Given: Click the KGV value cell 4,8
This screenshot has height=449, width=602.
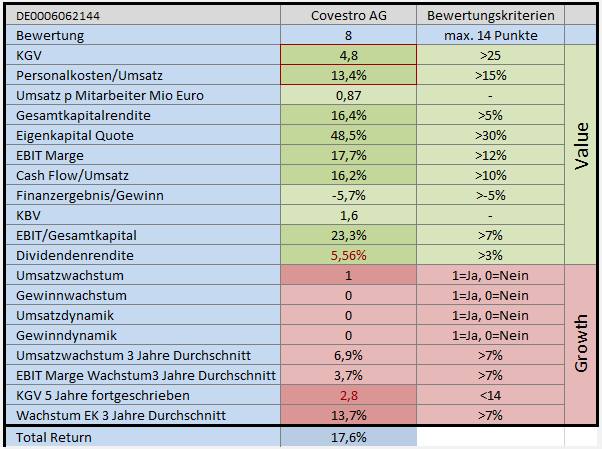Looking at the screenshot, I should (348, 55).
